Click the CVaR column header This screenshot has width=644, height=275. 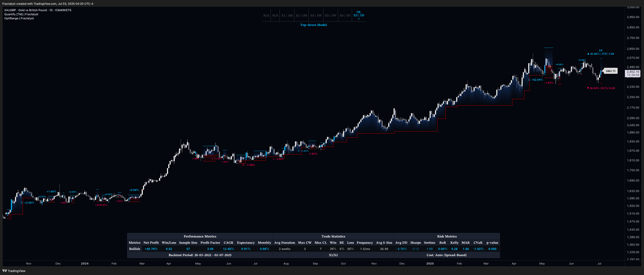pos(478,242)
